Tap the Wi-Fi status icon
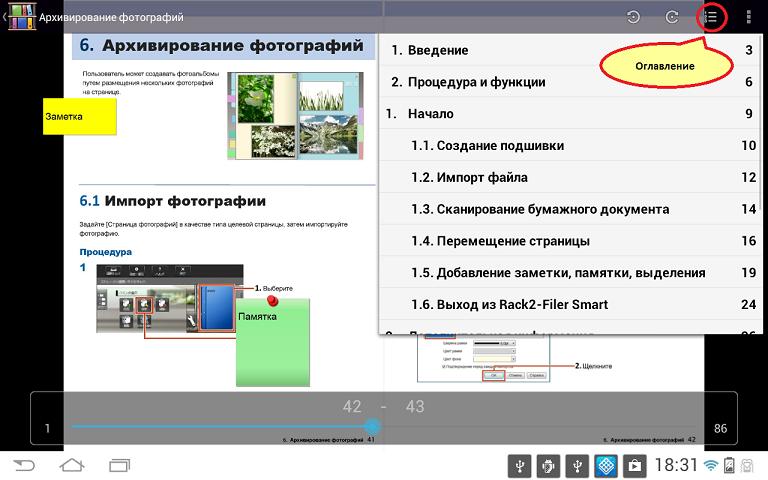 pos(711,465)
